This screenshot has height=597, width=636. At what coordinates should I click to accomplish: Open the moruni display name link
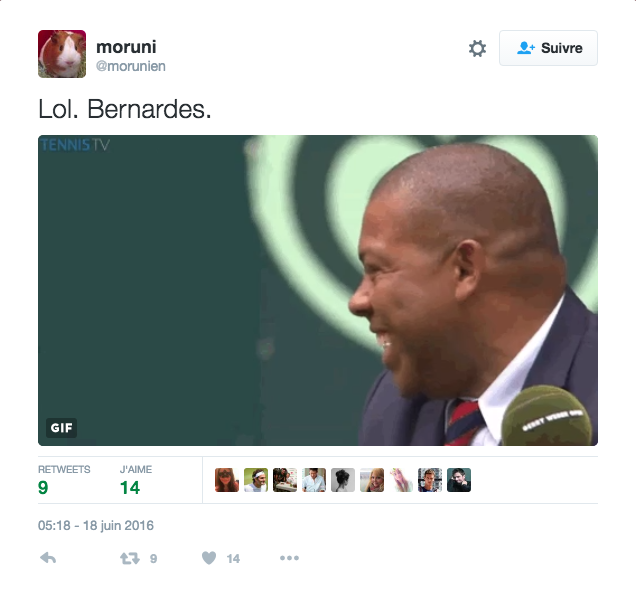point(126,47)
